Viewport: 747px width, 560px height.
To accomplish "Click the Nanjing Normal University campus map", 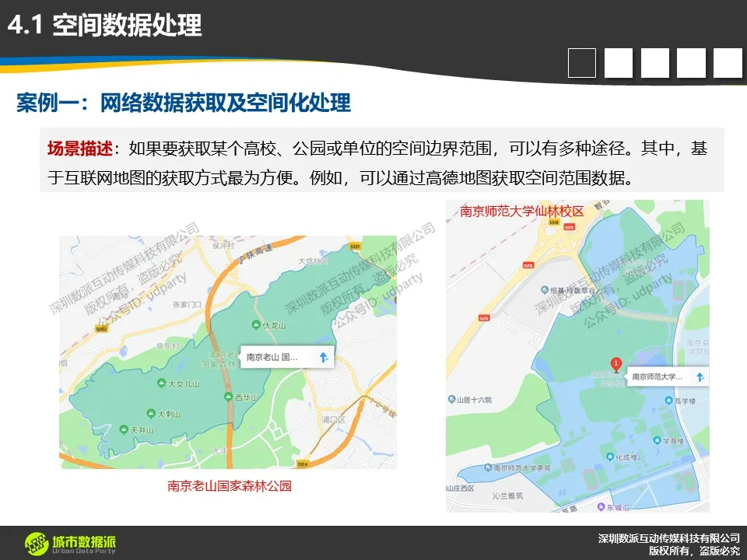I will pyautogui.click(x=577, y=356).
